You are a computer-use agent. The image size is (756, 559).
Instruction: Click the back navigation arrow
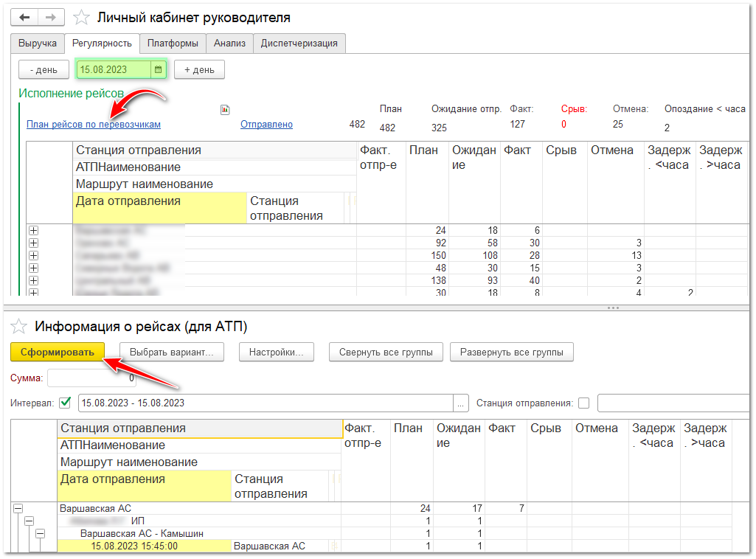25,17
